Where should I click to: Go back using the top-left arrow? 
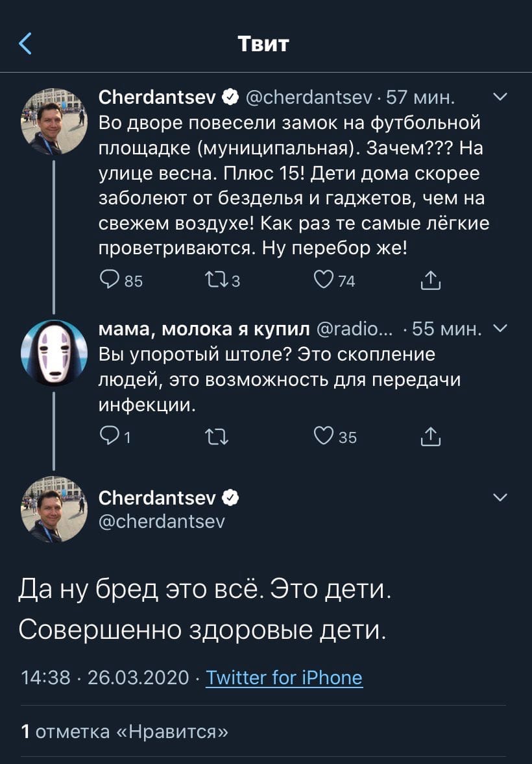coord(25,43)
